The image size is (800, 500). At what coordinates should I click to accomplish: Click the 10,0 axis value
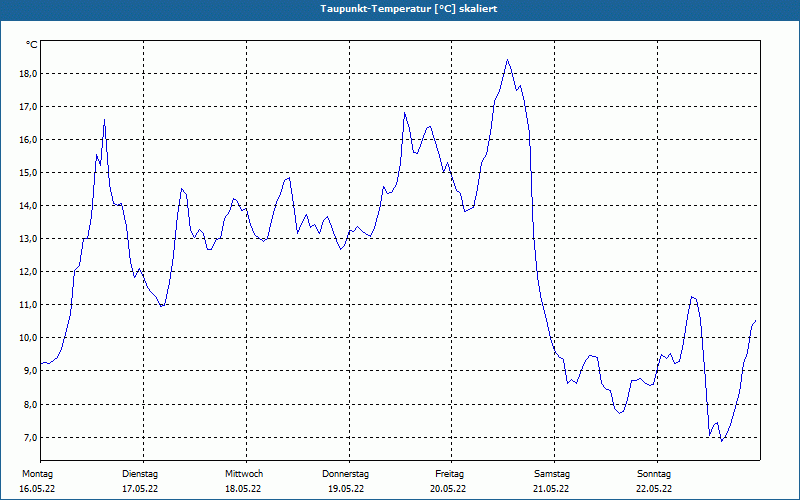[28, 338]
